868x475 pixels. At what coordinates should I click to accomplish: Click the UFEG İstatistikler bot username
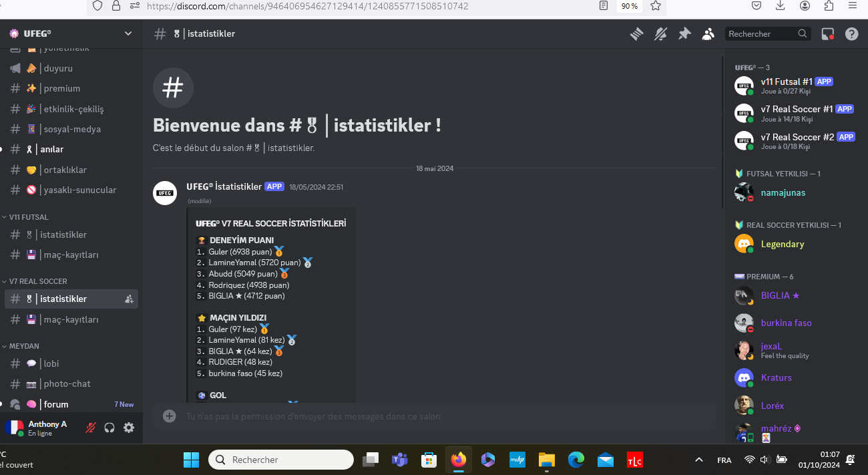tap(224, 186)
